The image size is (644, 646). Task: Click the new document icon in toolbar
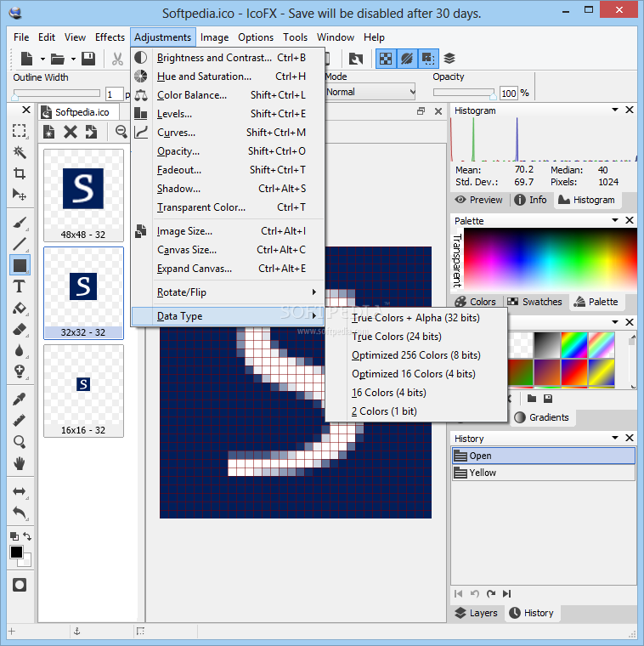(x=27, y=59)
